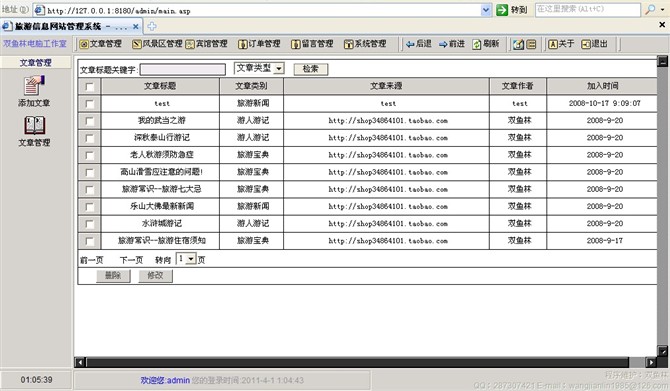Go forward with the 前进 arrow
This screenshot has width=670, height=391.
point(443,44)
